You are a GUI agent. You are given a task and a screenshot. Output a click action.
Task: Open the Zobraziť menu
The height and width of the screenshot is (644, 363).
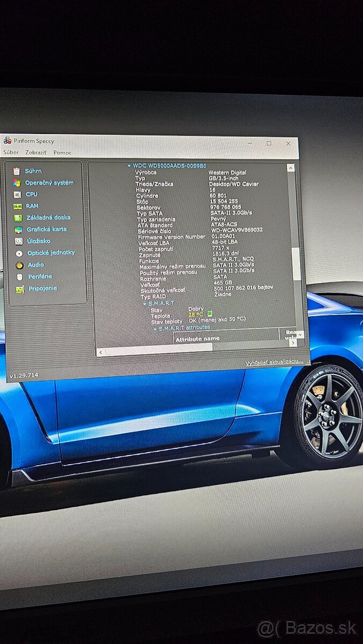(36, 152)
